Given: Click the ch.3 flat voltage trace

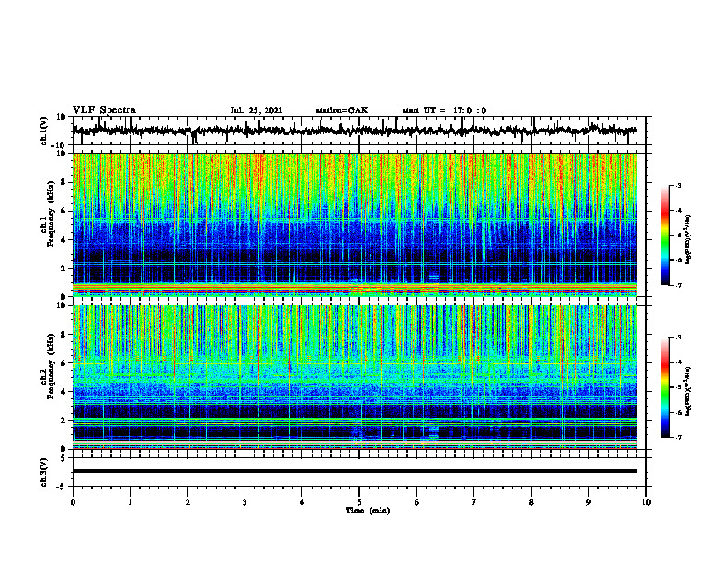Looking at the screenshot, I should (x=355, y=471).
